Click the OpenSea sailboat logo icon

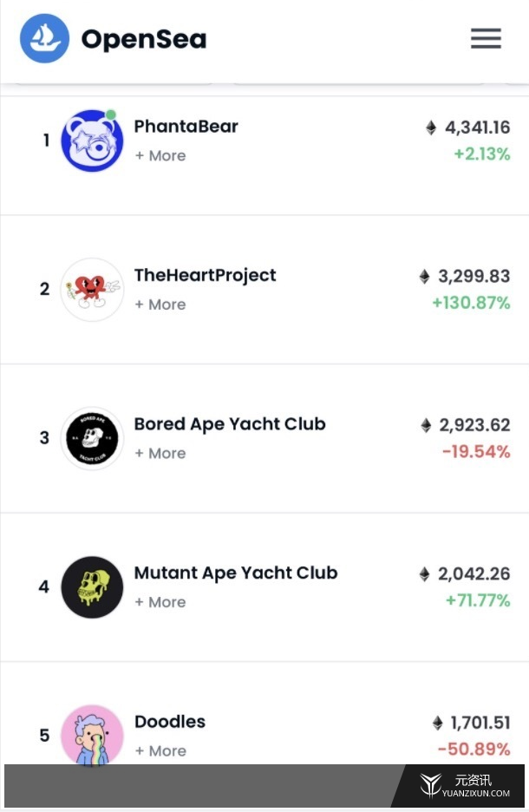(44, 39)
